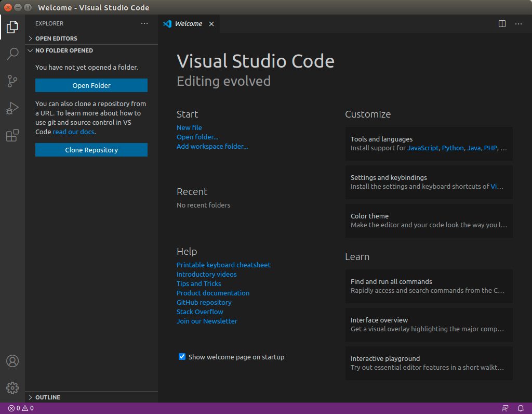This screenshot has height=414, width=532.
Task: Click the Open Folder button
Action: point(91,85)
